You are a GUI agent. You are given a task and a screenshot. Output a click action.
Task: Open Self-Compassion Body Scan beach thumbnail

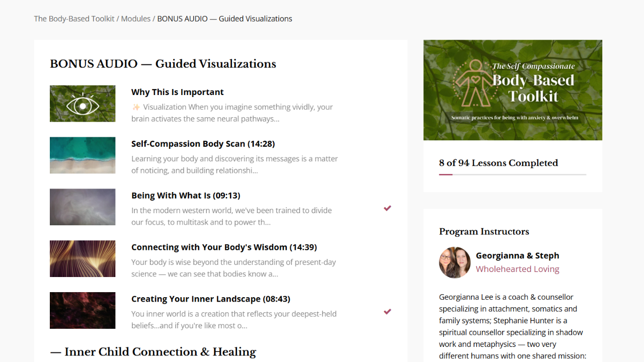(x=83, y=155)
